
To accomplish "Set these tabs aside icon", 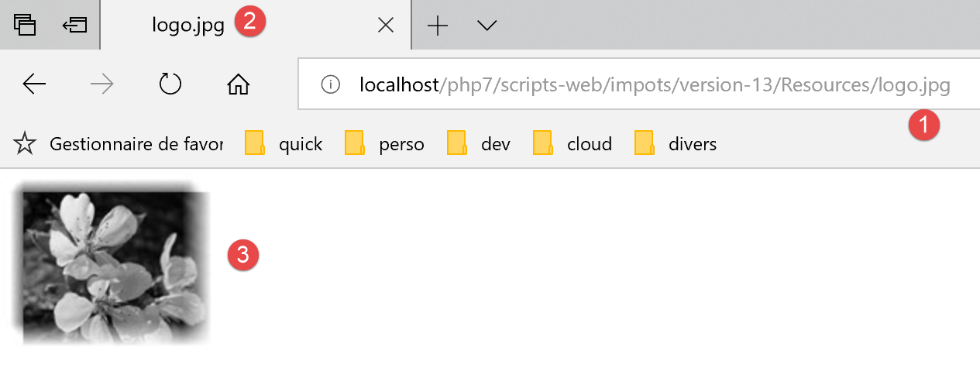I will [74, 25].
